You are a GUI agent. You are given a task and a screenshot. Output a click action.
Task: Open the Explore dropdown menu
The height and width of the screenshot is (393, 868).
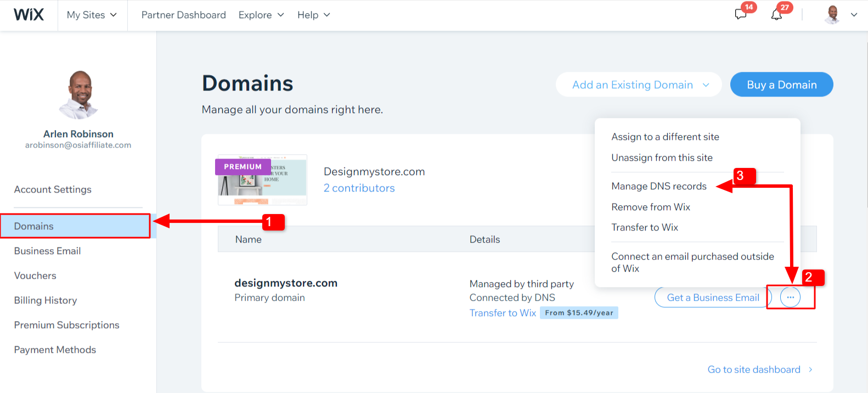[261, 15]
